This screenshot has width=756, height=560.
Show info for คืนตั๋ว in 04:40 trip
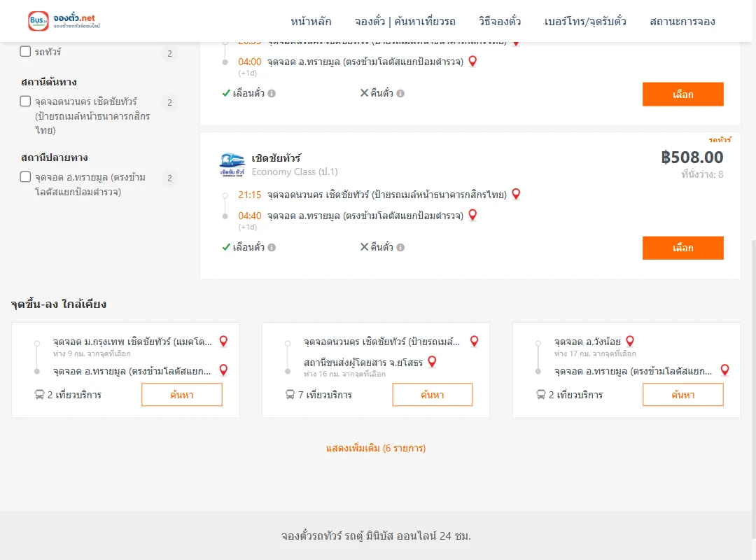(400, 247)
